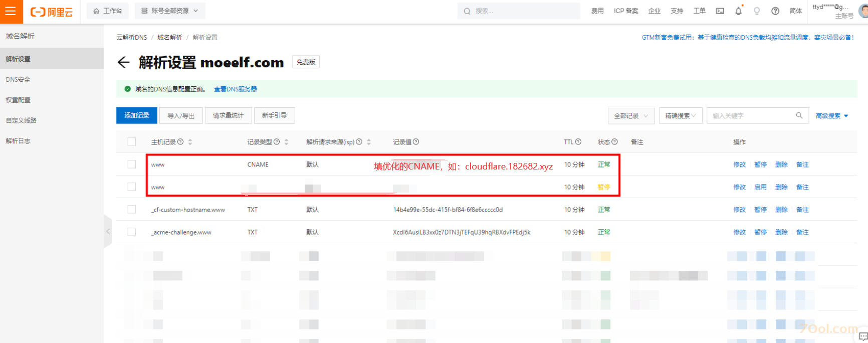Show help for 解析请求来源 column
The height and width of the screenshot is (343, 868).
coord(359,142)
